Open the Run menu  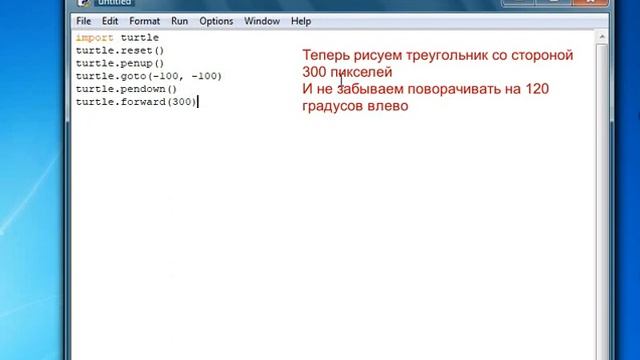point(180,21)
